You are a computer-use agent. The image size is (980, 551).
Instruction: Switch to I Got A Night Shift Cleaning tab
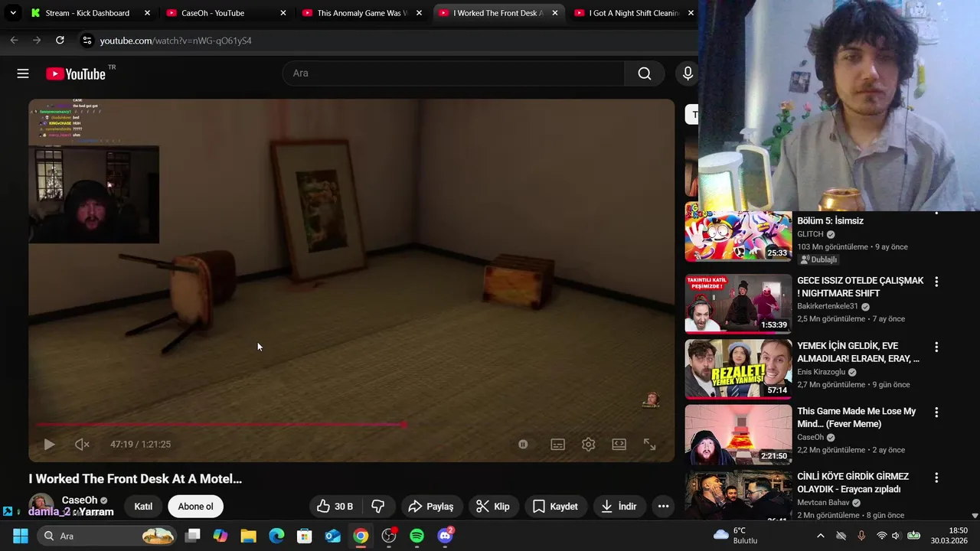633,13
